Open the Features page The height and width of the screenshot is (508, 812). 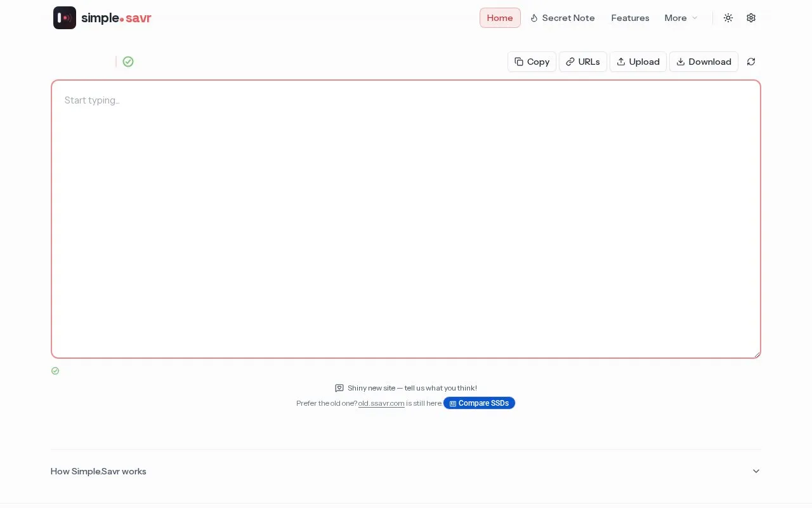coord(630,18)
